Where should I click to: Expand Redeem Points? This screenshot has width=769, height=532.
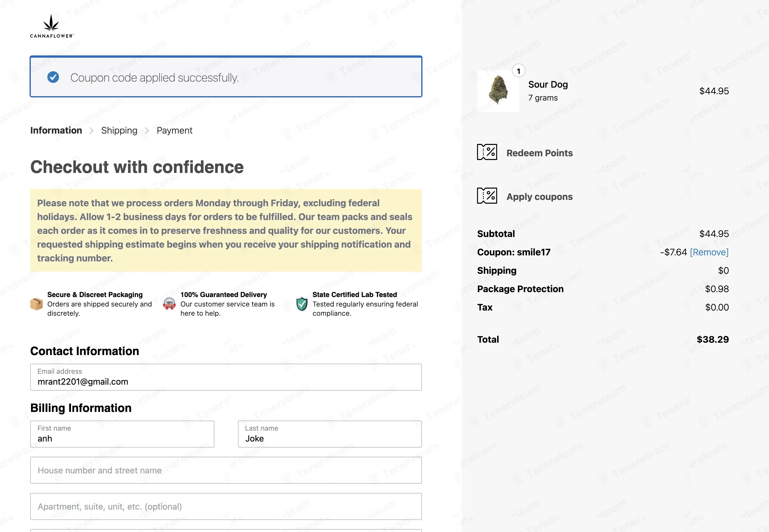pos(539,153)
